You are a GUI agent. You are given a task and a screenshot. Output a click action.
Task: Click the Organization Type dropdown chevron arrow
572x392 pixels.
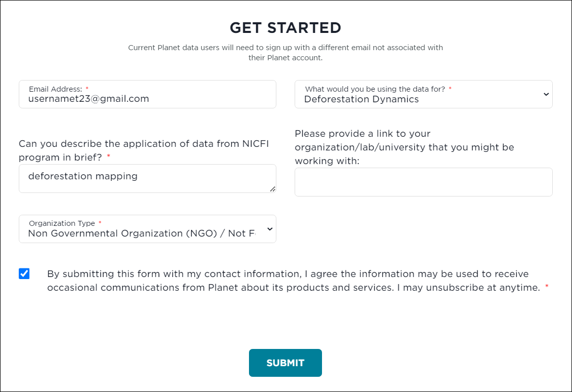(x=270, y=229)
